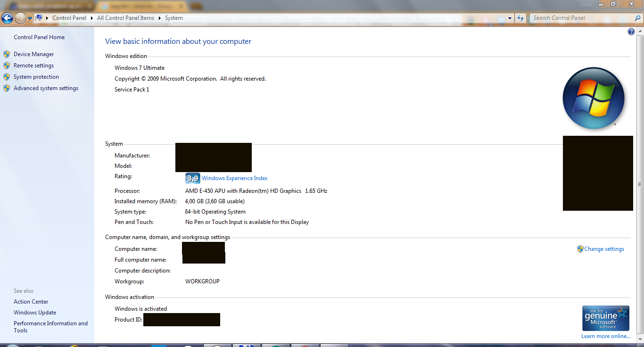Click the "Windows edition" section heading
644x347 pixels.
[x=126, y=56]
